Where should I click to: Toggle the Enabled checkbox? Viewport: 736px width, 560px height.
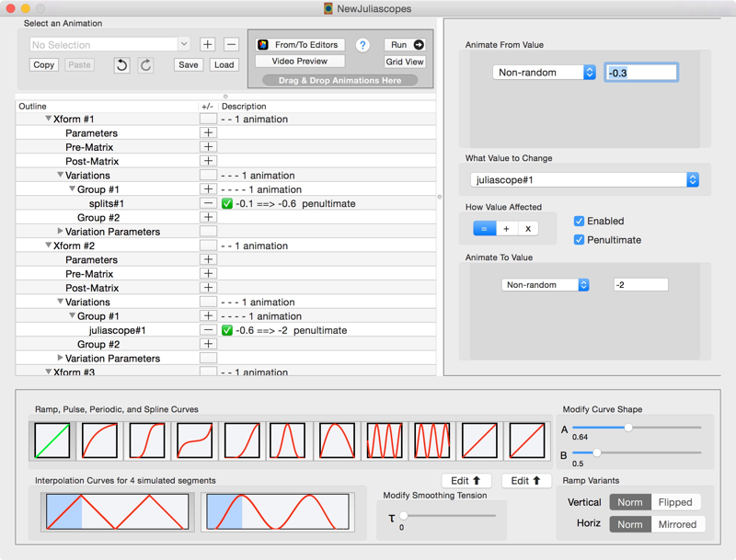click(580, 221)
